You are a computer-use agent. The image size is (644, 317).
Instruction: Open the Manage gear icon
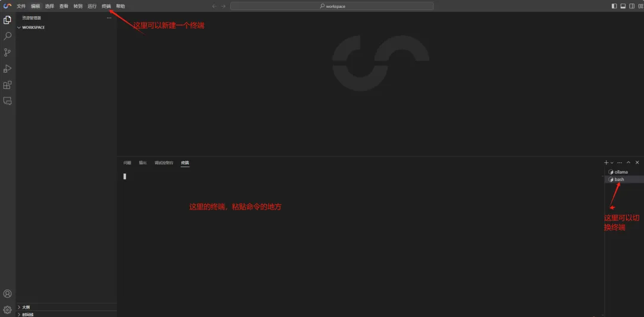pos(7,310)
